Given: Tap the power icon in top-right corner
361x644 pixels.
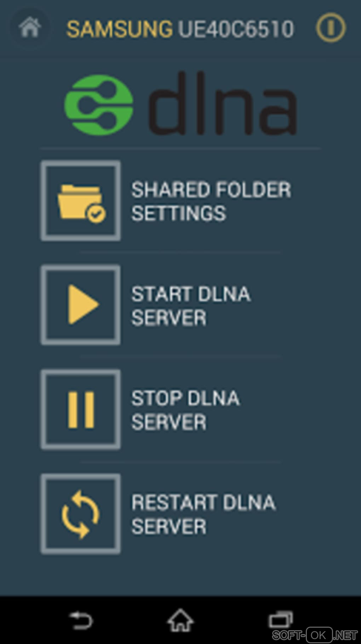Looking at the screenshot, I should pyautogui.click(x=331, y=28).
